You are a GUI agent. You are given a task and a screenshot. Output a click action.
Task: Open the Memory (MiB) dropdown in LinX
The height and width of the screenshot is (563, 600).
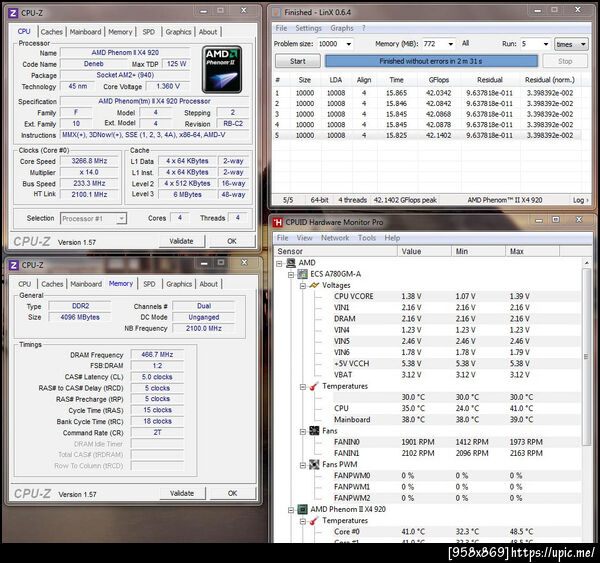pyautogui.click(x=451, y=44)
